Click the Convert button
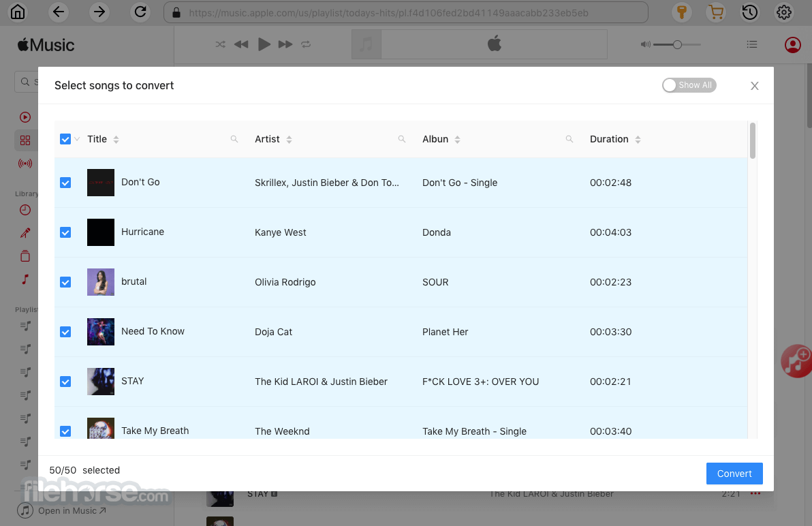812x526 pixels. click(x=734, y=473)
